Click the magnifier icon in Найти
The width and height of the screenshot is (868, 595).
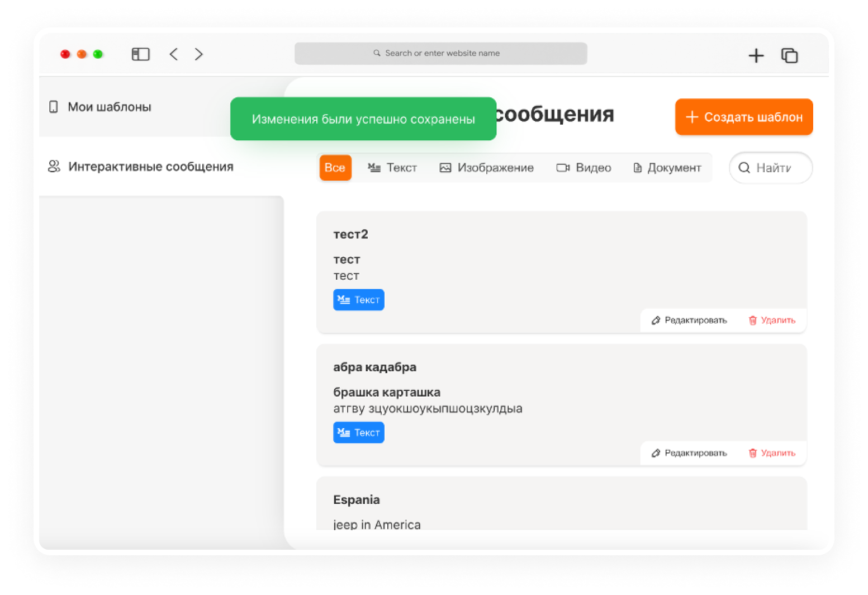[x=744, y=168]
